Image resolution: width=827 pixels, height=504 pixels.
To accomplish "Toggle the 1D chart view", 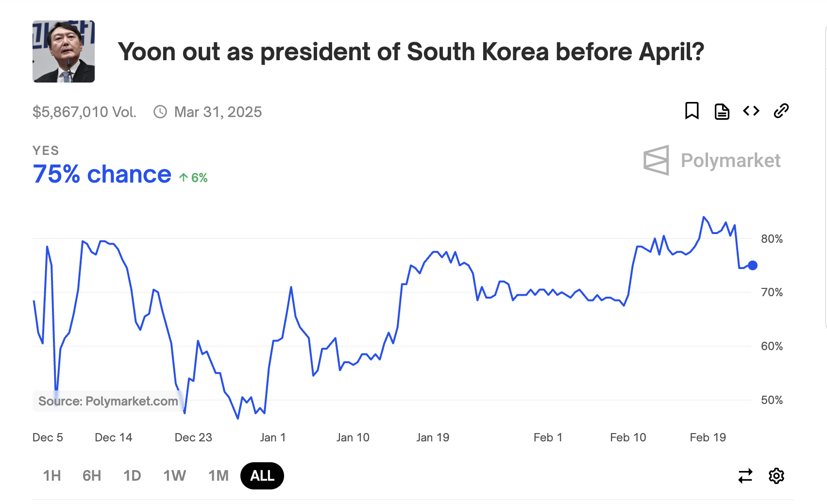I will coord(132,476).
